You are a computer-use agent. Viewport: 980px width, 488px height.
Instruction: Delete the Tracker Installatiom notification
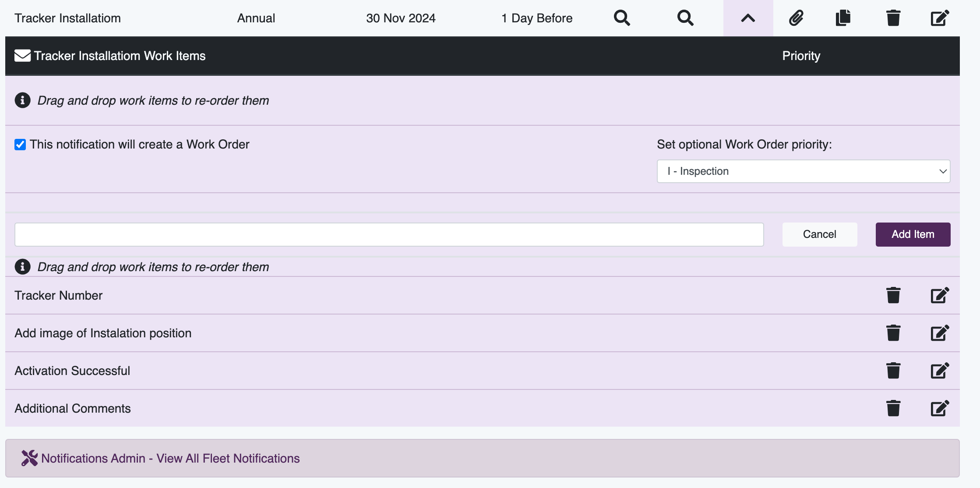coord(893,18)
